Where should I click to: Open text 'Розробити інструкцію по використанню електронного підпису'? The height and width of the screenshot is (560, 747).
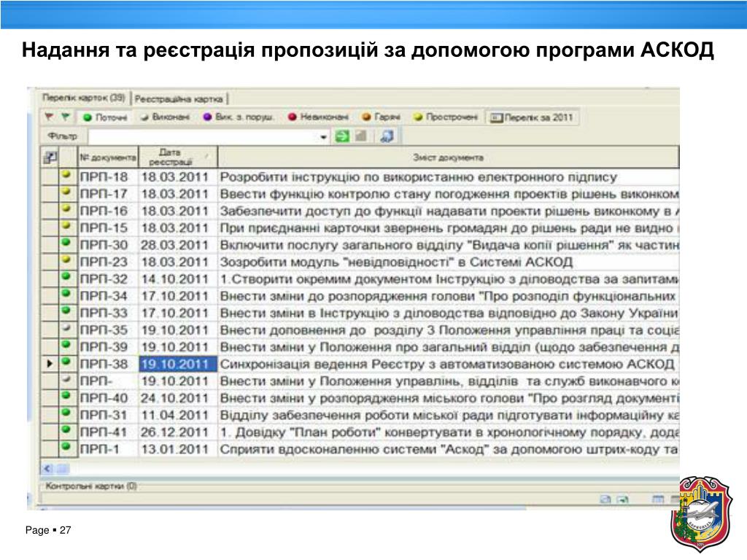[418, 177]
